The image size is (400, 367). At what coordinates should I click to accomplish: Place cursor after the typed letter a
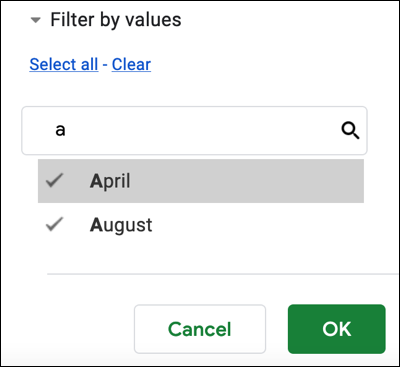coord(67,131)
